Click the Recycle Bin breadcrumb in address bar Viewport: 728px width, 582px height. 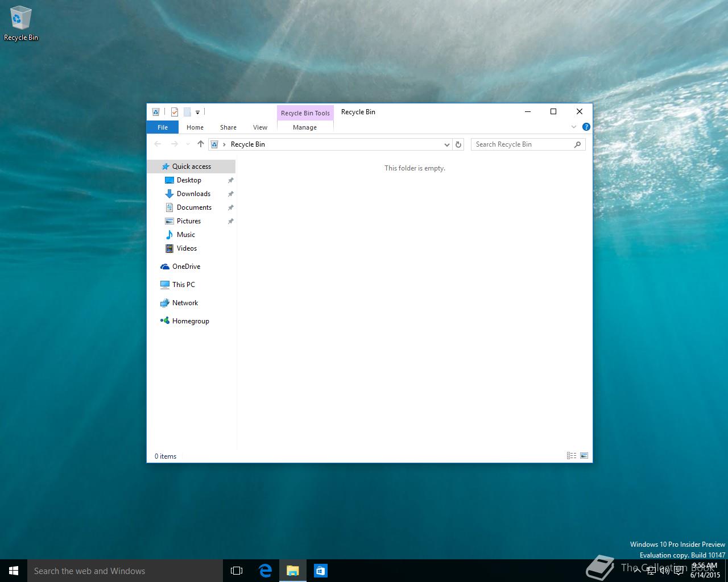(x=248, y=144)
